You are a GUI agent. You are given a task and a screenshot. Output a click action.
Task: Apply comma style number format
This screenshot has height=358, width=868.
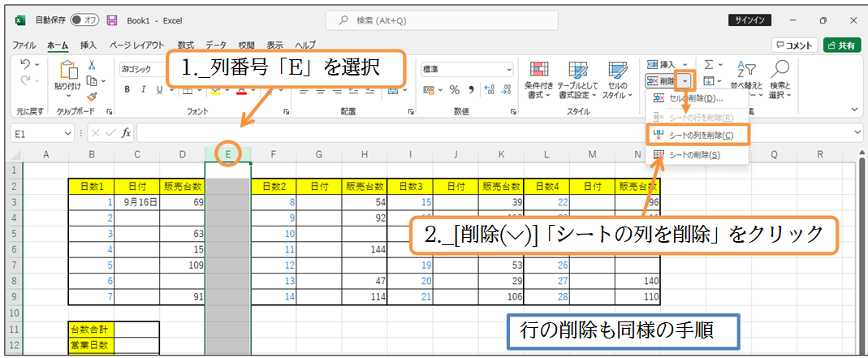coord(471,89)
